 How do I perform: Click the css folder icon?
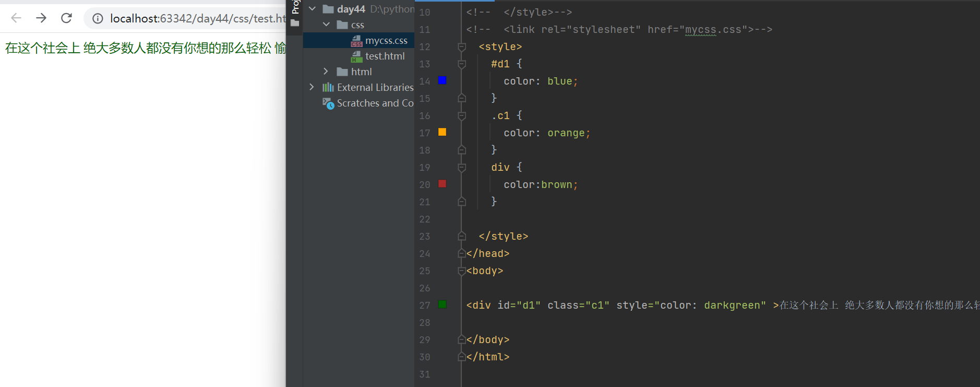point(342,25)
